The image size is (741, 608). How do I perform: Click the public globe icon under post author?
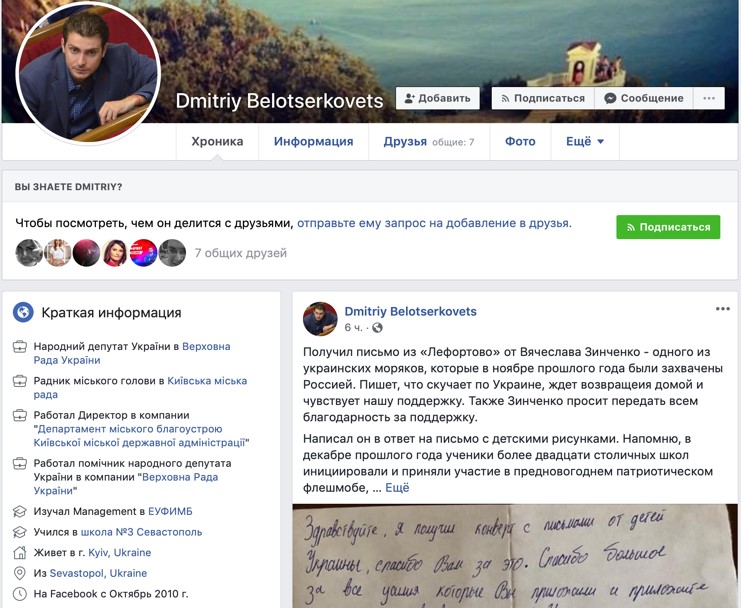[377, 327]
